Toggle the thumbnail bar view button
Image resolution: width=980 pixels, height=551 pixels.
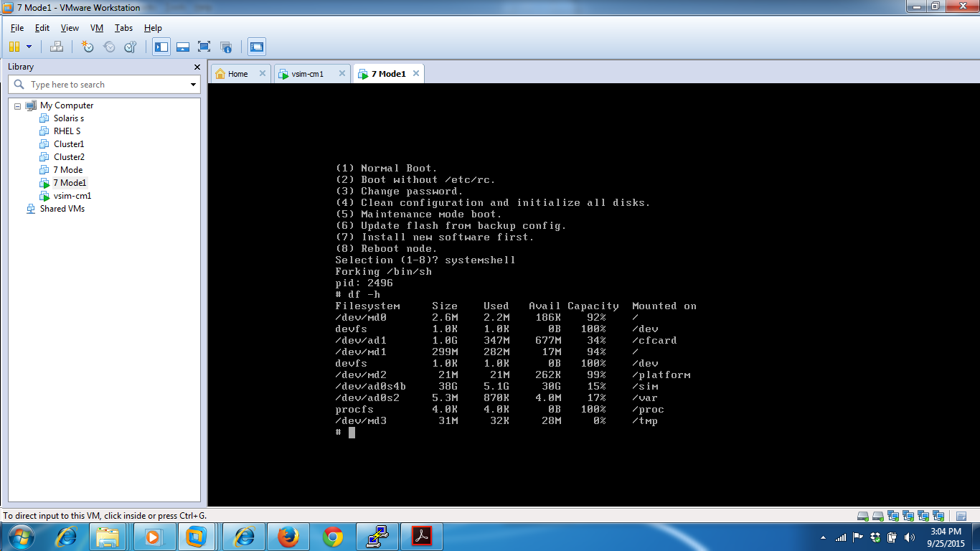(183, 47)
